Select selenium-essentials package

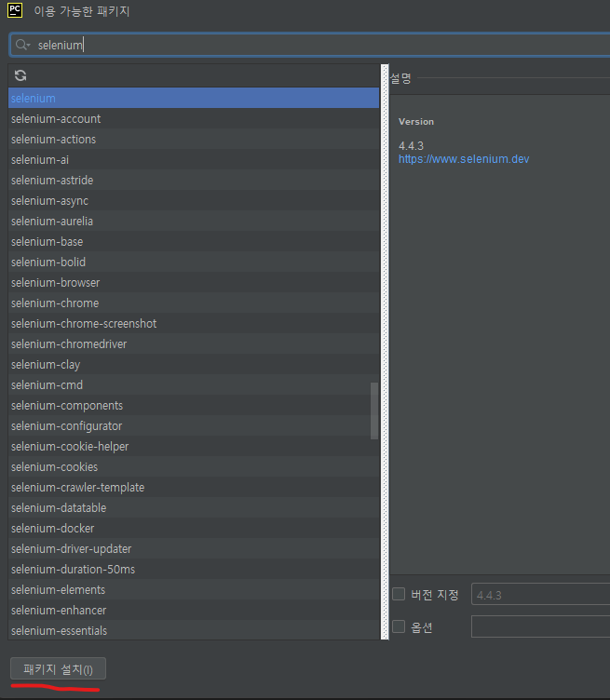[x=194, y=630]
